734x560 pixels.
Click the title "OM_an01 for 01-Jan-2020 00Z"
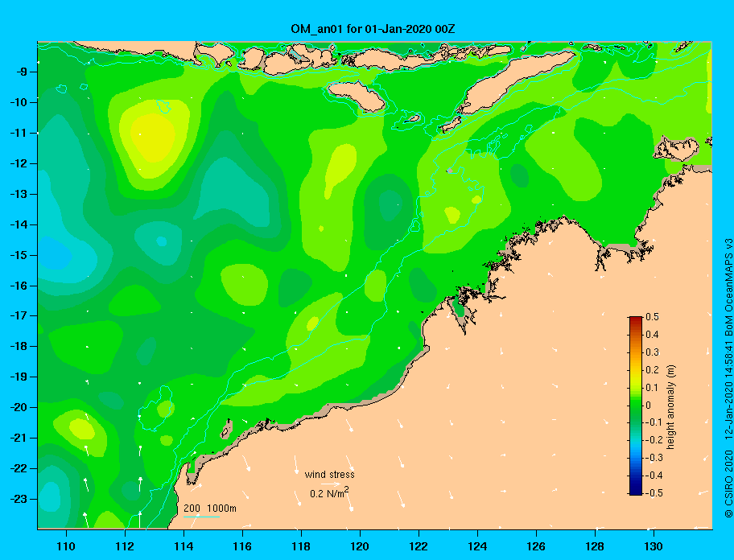click(x=373, y=29)
